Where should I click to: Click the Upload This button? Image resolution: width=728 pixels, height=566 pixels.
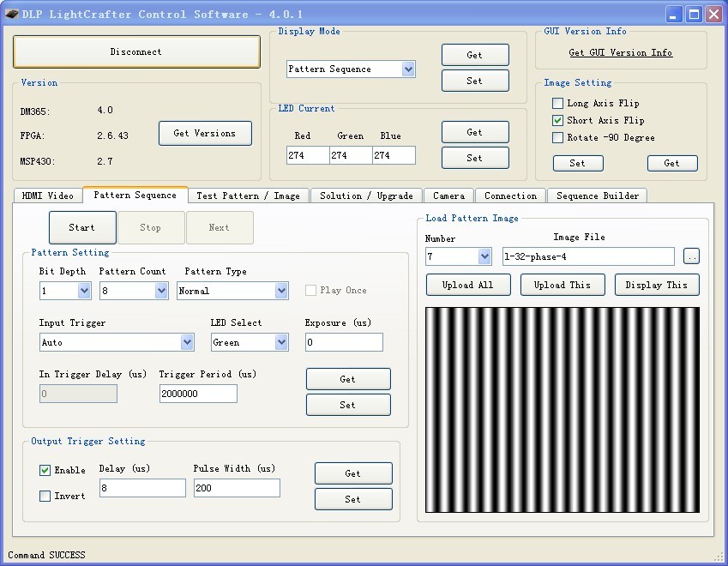[563, 285]
